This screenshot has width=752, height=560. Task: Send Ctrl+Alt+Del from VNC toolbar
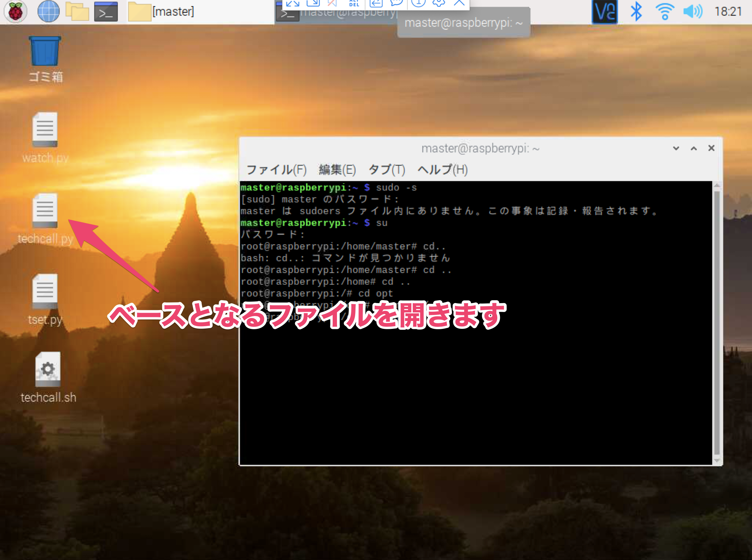[354, 3]
